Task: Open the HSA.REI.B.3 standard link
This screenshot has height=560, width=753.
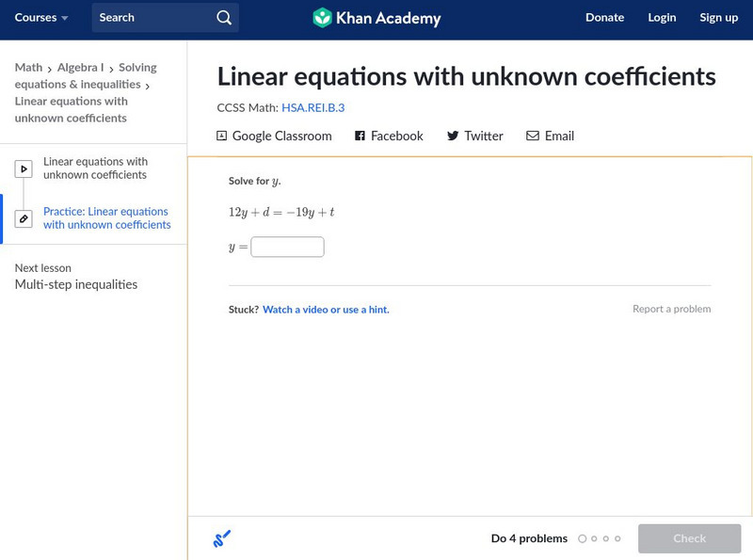Action: (x=312, y=107)
